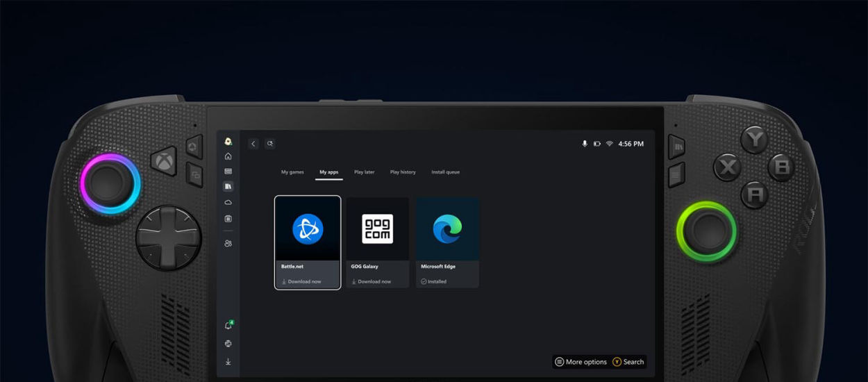
Task: Click the Wi-Fi status icon
Action: pyautogui.click(x=609, y=144)
